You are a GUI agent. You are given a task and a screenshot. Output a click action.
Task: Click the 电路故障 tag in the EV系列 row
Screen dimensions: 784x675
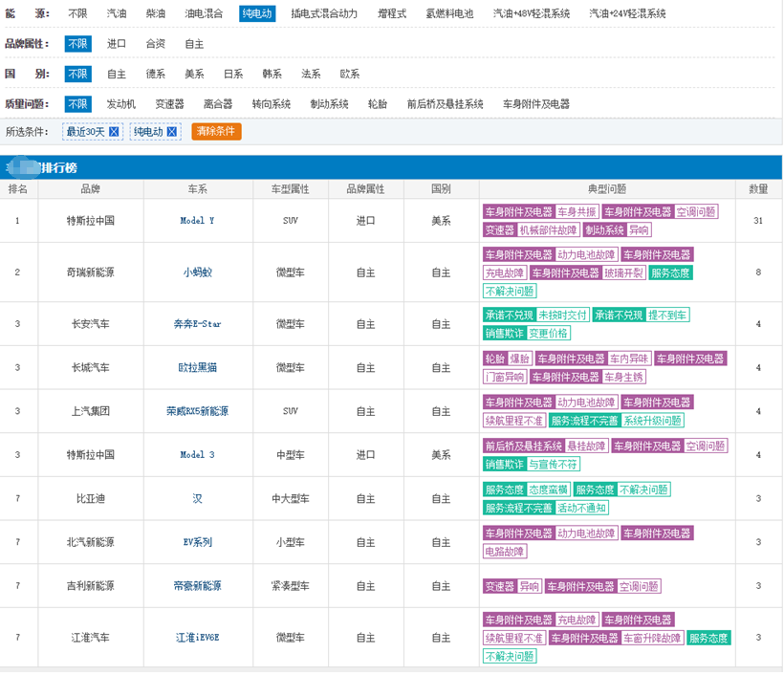(x=505, y=552)
